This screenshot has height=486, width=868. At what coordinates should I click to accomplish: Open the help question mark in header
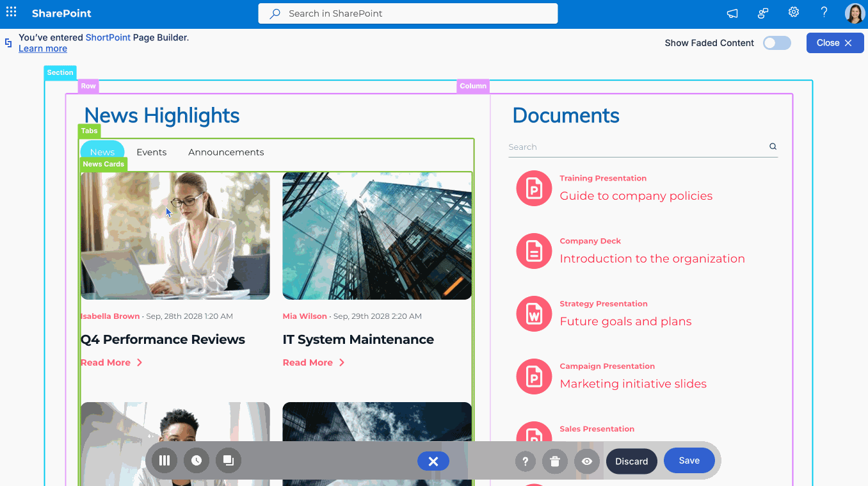point(824,12)
